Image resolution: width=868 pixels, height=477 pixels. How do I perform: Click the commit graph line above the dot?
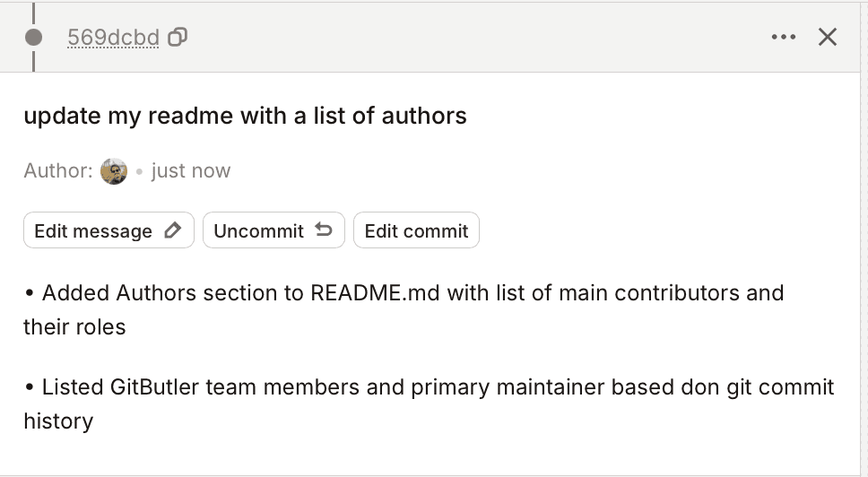click(34, 13)
